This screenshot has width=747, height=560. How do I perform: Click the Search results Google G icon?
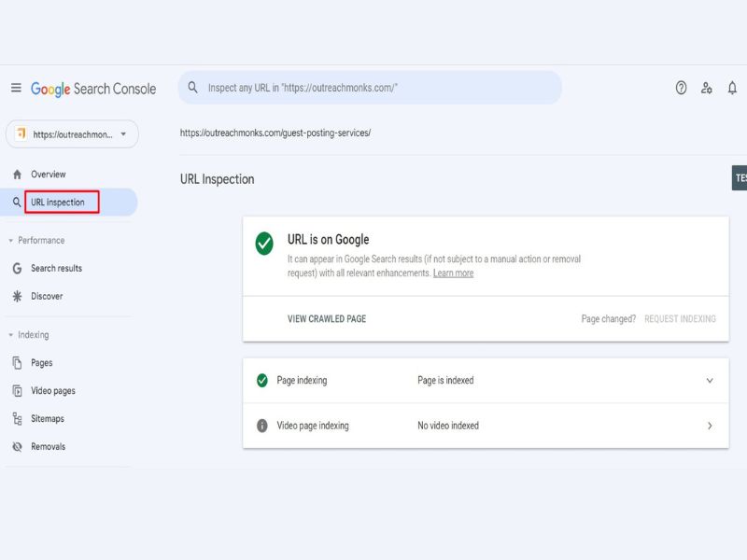tap(17, 268)
